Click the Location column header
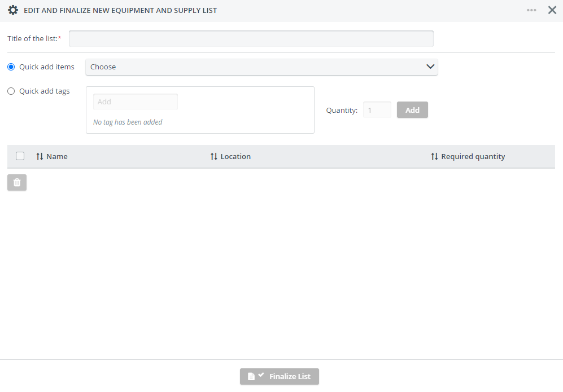The width and height of the screenshot is (563, 392). coord(235,156)
